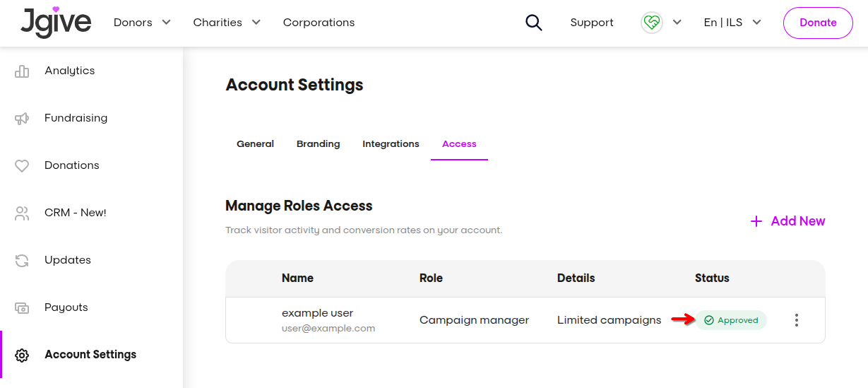Open the CRM people icon
This screenshot has height=388, width=868.
(x=22, y=213)
